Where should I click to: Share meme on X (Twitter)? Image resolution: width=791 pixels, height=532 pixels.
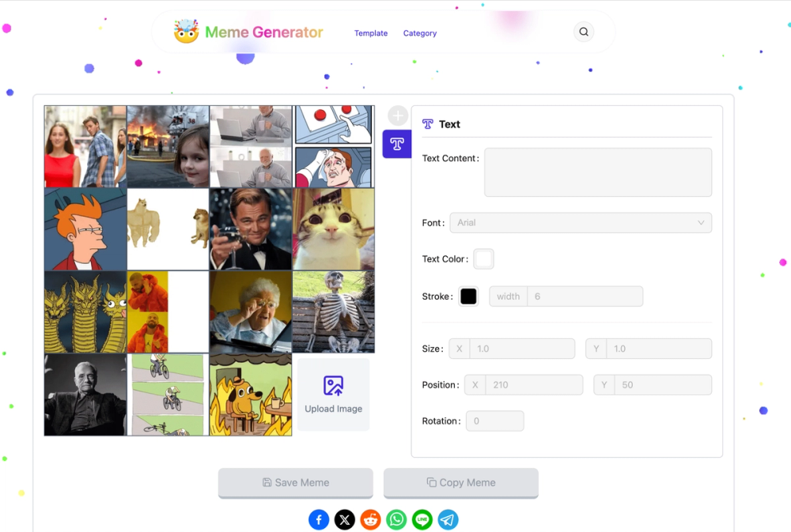coord(345,519)
